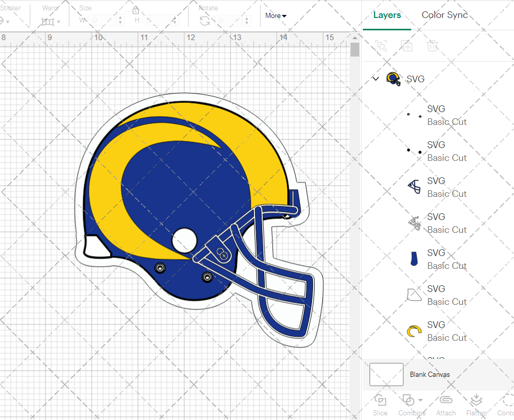
Task: Click the Blank Canvas white swatch
Action: [387, 374]
